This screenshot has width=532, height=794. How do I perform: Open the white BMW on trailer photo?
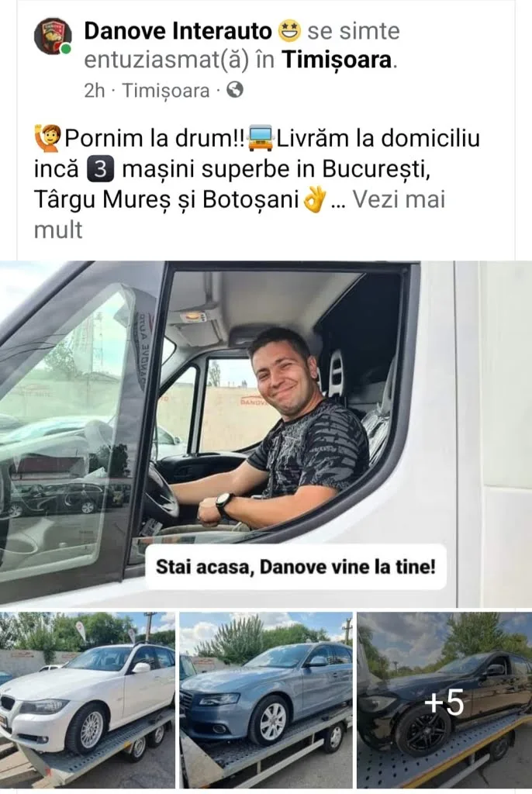click(x=87, y=700)
